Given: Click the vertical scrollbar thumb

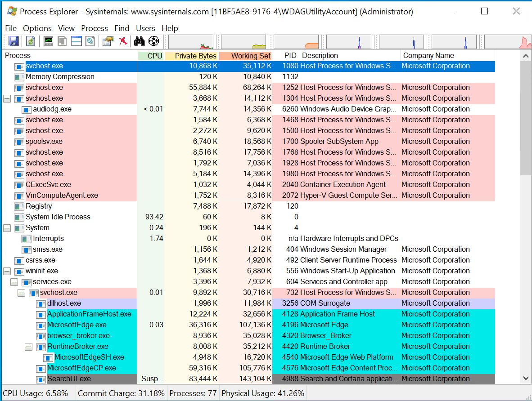Looking at the screenshot, I should 526,118.
